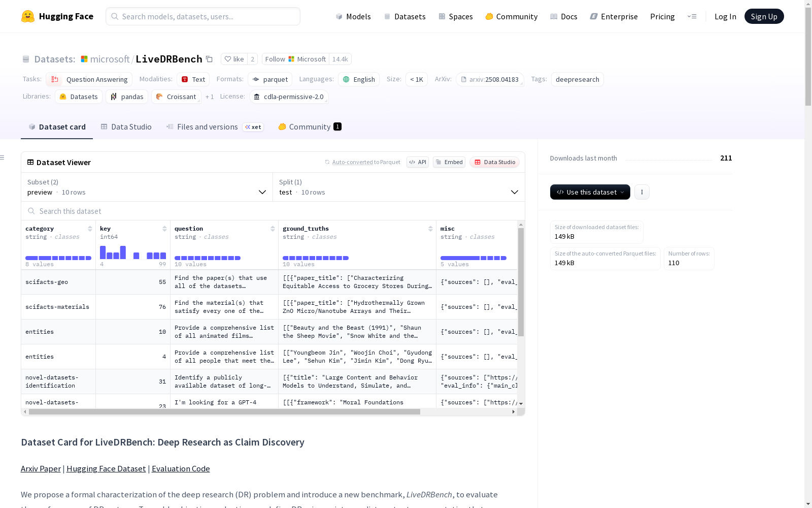Select the English language tag
This screenshot has height=508, width=812.
click(359, 79)
